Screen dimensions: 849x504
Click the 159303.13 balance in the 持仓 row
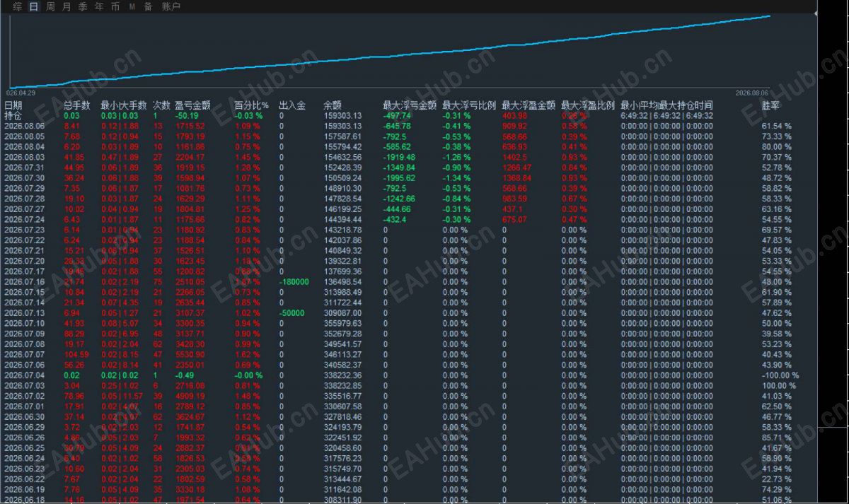pos(342,116)
